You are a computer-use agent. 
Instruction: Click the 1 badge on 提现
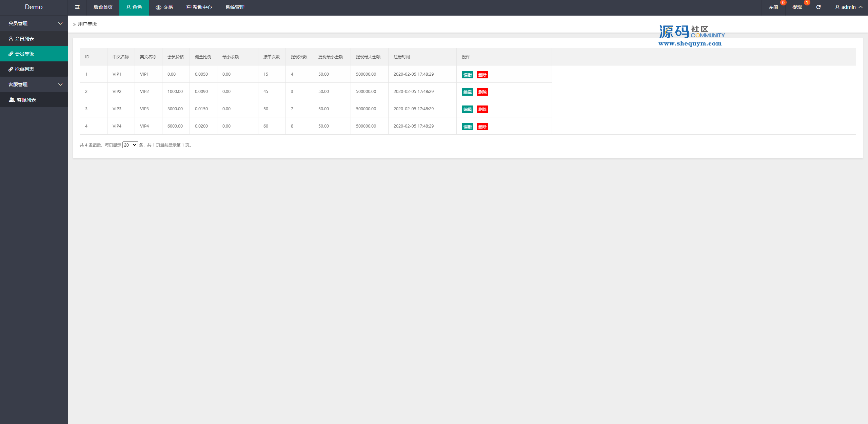[x=807, y=3]
